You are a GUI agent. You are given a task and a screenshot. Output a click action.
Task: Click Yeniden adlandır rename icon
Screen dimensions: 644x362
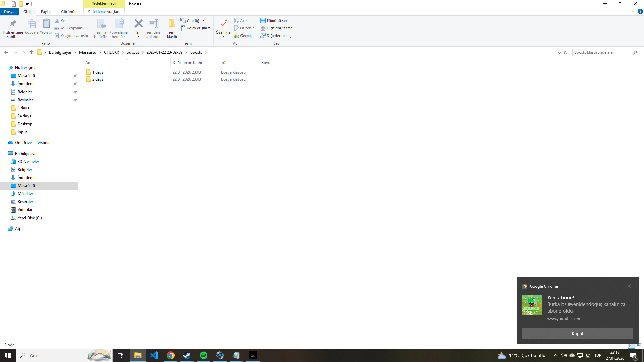point(153,28)
